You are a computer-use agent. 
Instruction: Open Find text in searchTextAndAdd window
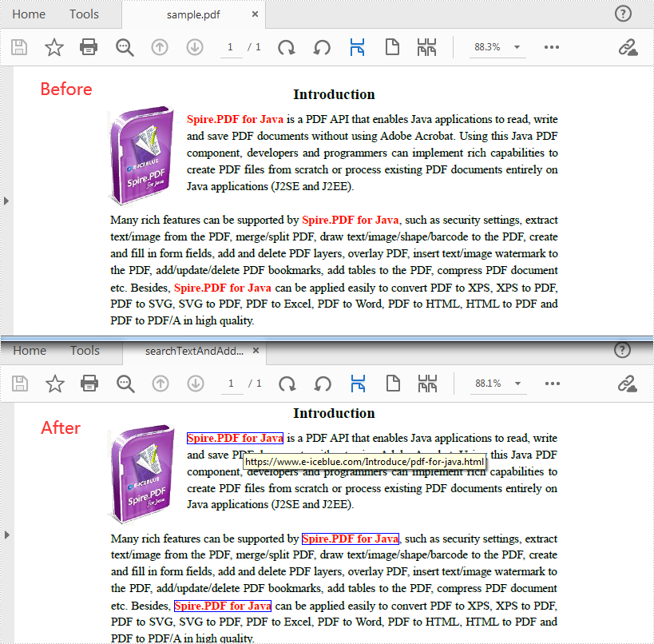pyautogui.click(x=125, y=384)
